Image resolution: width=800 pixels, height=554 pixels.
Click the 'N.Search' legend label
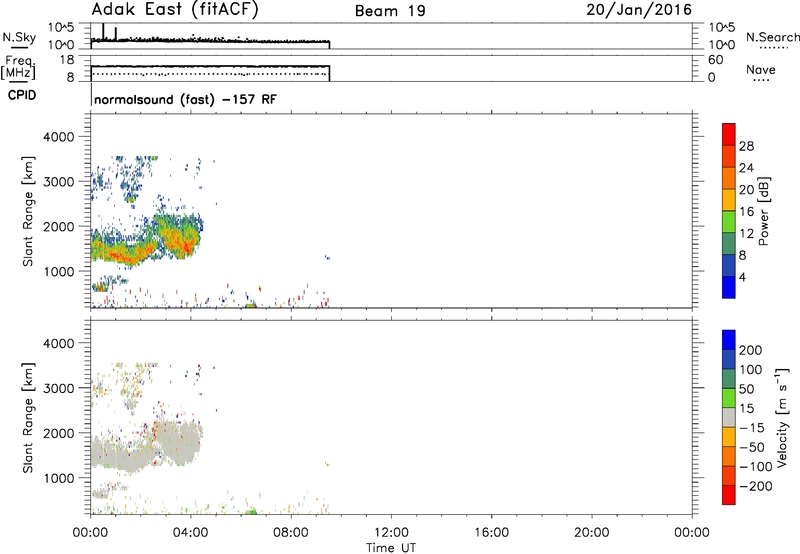tap(772, 37)
